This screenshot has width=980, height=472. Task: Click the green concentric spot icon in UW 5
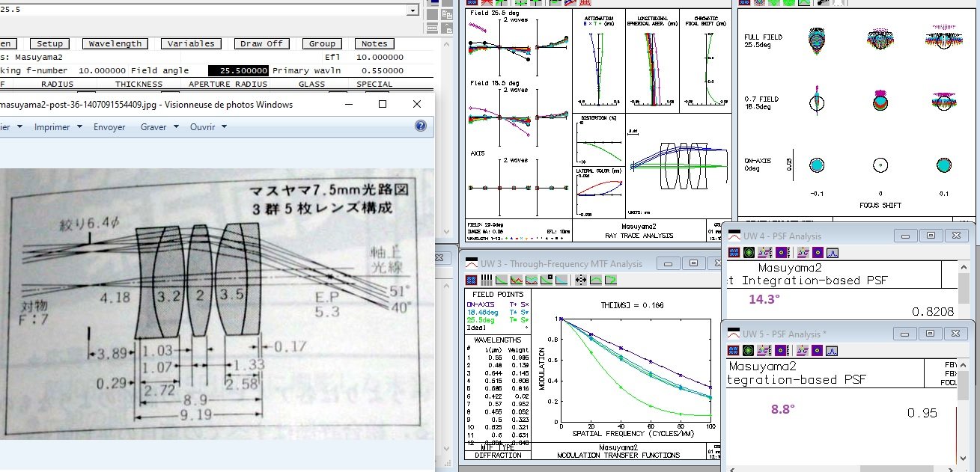[x=749, y=349]
